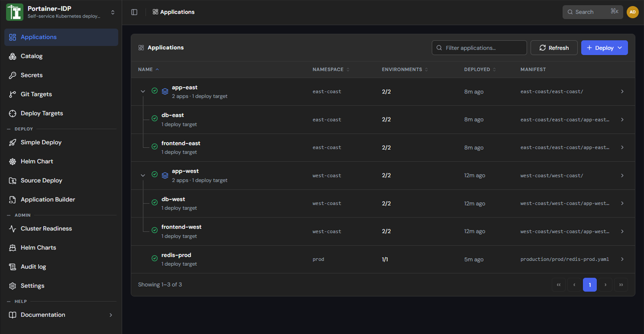The height and width of the screenshot is (334, 644).
Task: Open the Catalog sidebar item
Action: click(61, 56)
